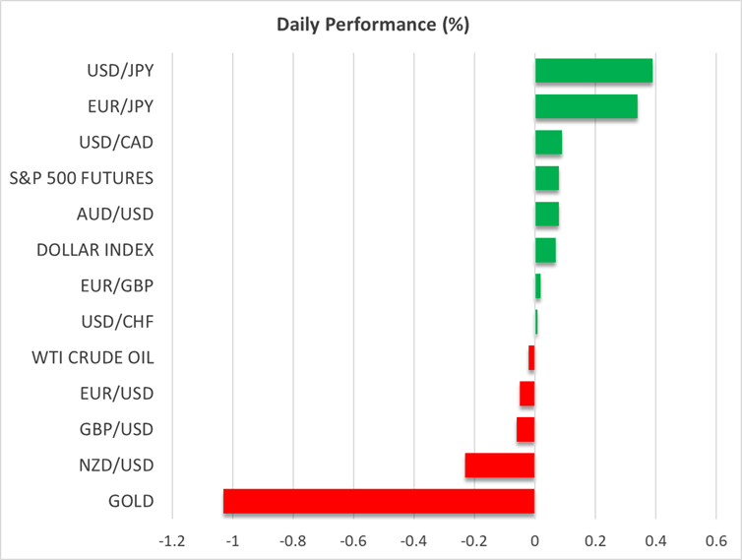Select the red NZD/USD bar
The width and height of the screenshot is (742, 560).
pyautogui.click(x=499, y=466)
